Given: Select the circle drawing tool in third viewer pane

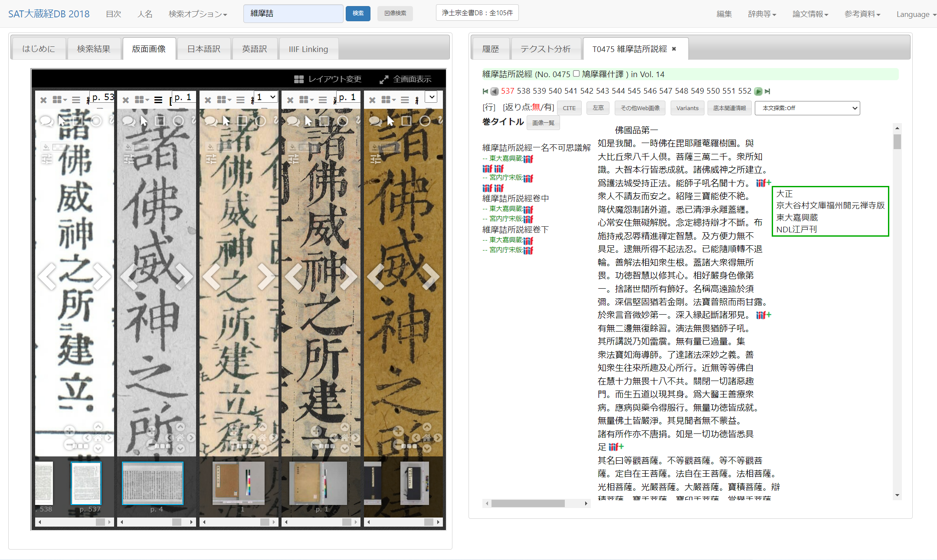Looking at the screenshot, I should (260, 121).
